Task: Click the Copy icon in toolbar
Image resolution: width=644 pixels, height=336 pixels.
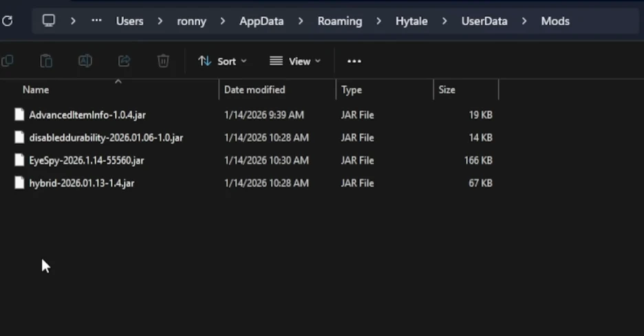Action: (8, 61)
